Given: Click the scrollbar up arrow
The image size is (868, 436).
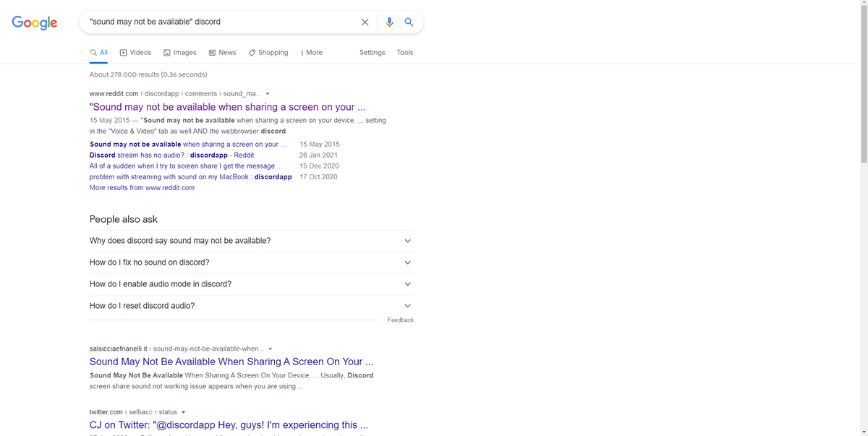Looking at the screenshot, I should tap(863, 4).
